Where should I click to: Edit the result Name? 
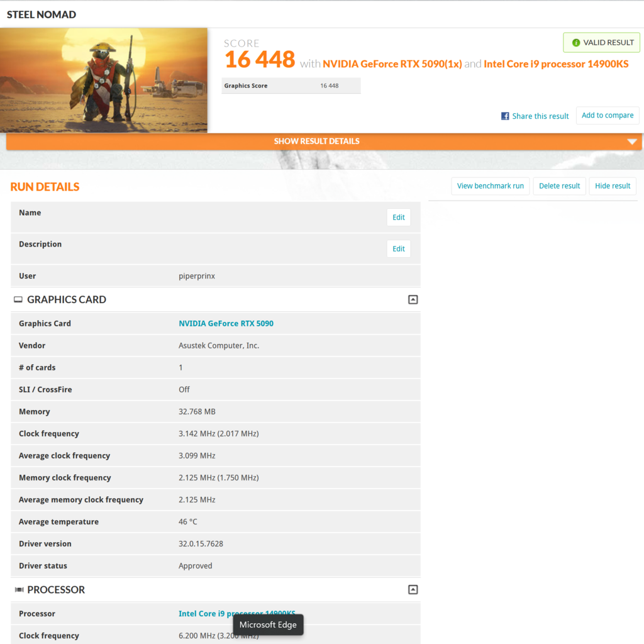tap(398, 217)
